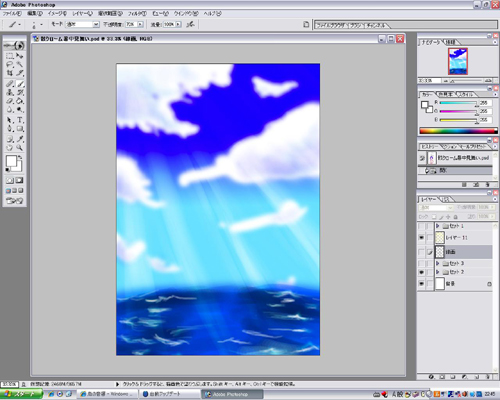Viewport: 500px width, 400px height.
Task: Expand the セット 2 layer set
Action: point(438,272)
